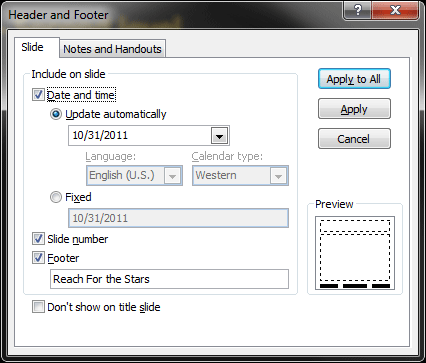
Task: Switch to the Notes and Handouts tab
Action: pos(112,49)
